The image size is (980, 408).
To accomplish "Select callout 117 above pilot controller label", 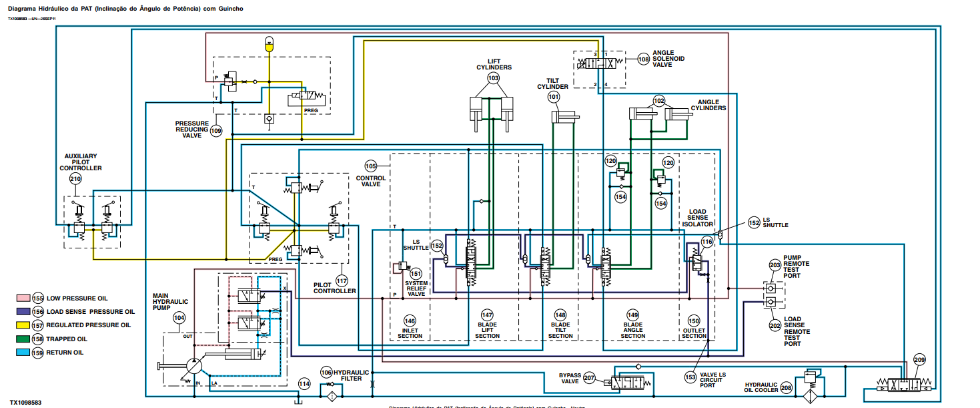I will click(x=342, y=280).
